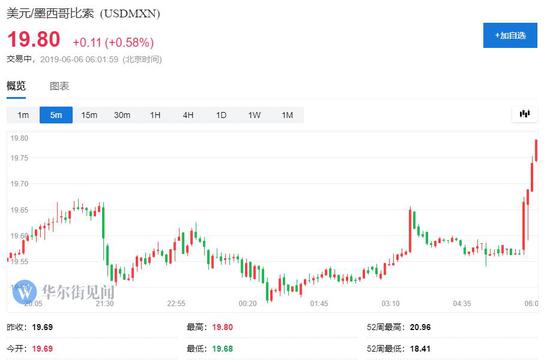
Task: Select the 15m timeframe
Action: tap(89, 115)
